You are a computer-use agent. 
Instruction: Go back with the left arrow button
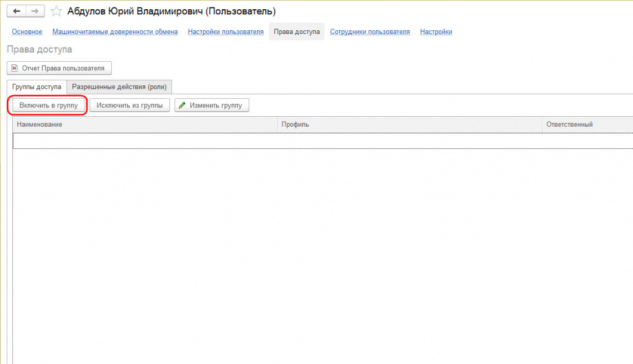17,11
